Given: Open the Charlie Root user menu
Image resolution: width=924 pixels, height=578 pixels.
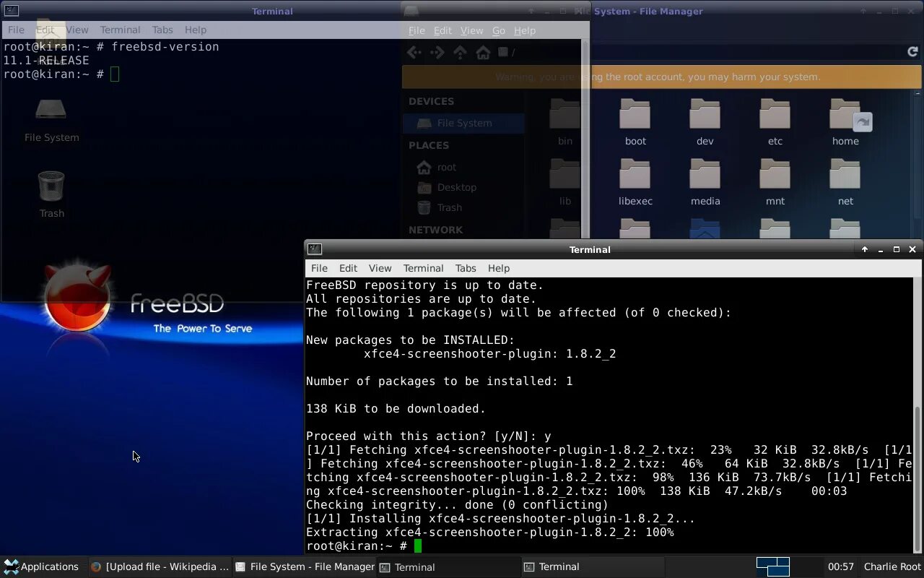Looking at the screenshot, I should click(x=892, y=566).
